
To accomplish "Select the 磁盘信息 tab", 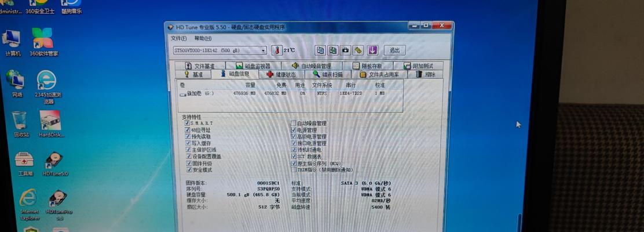I will point(235,74).
